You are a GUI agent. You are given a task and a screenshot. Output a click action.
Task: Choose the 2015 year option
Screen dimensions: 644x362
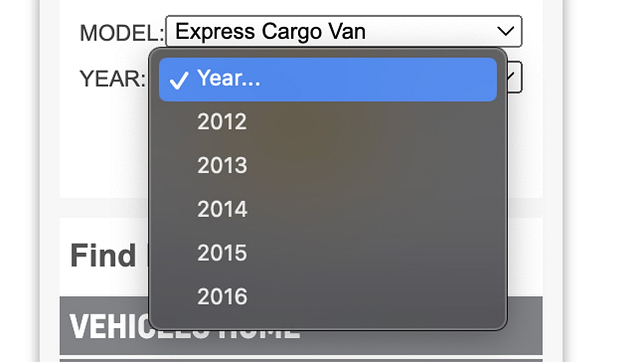pos(222,253)
